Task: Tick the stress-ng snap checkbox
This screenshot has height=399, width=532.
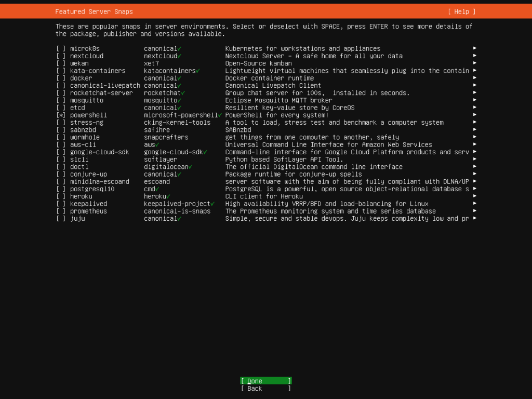Action: coord(61,123)
